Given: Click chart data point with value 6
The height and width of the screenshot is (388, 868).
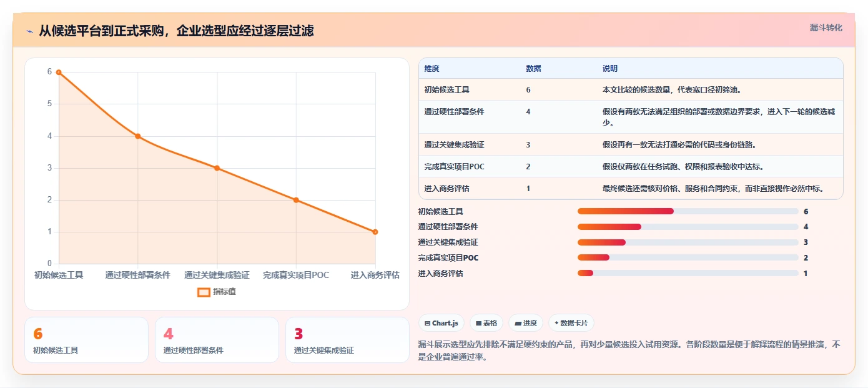Looking at the screenshot, I should click(x=59, y=72).
